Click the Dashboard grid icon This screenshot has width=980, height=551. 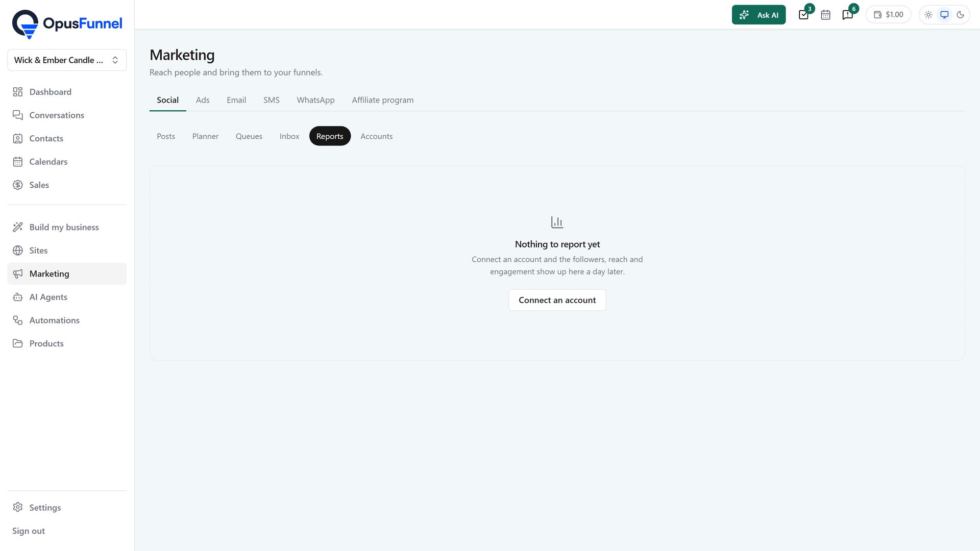click(18, 92)
